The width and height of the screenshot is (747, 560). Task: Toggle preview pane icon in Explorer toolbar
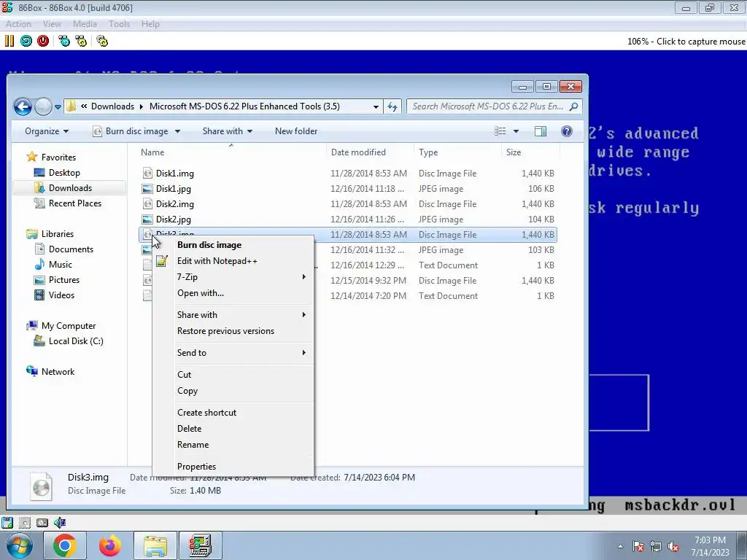pos(541,131)
